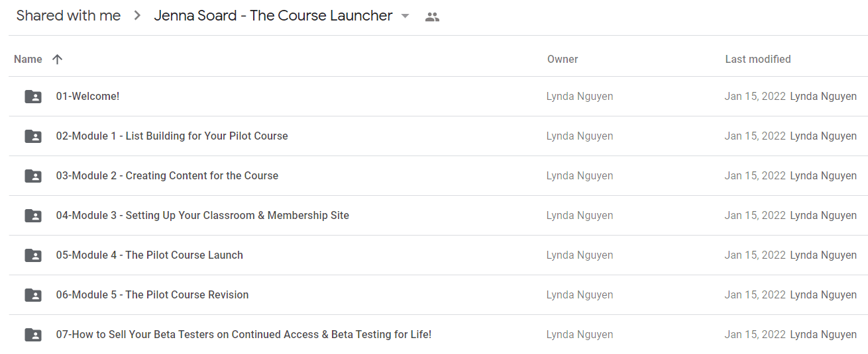Viewport: 868px width, 354px height.
Task: Click the folder icon beside 03-Module 2
Action: pos(33,176)
